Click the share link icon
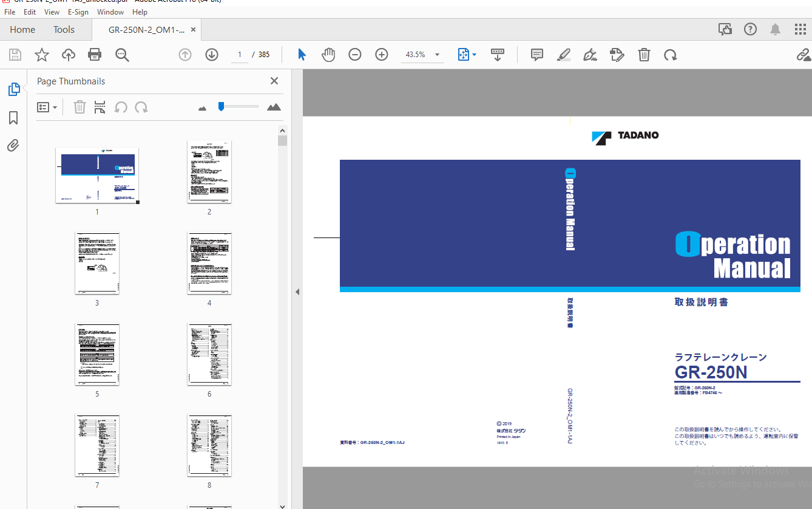The image size is (812, 509). (804, 55)
